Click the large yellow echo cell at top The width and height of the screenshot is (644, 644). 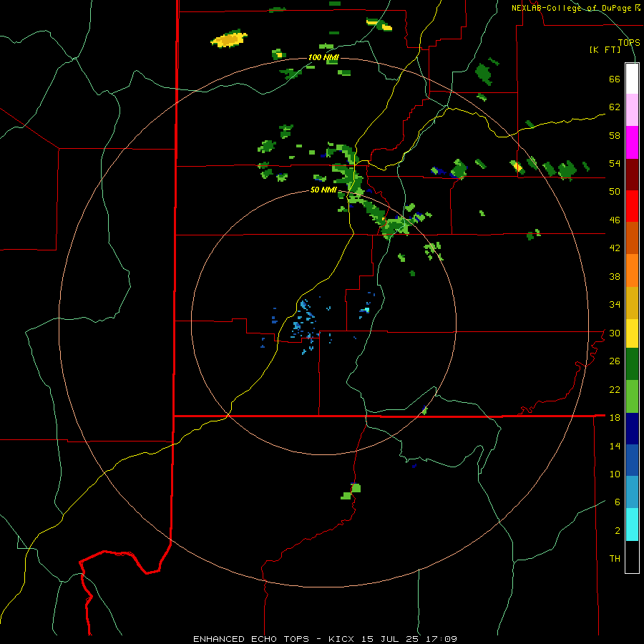pyautogui.click(x=229, y=39)
